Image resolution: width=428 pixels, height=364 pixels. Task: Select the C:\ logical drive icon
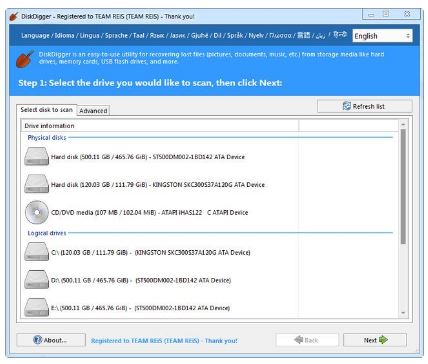(x=37, y=252)
